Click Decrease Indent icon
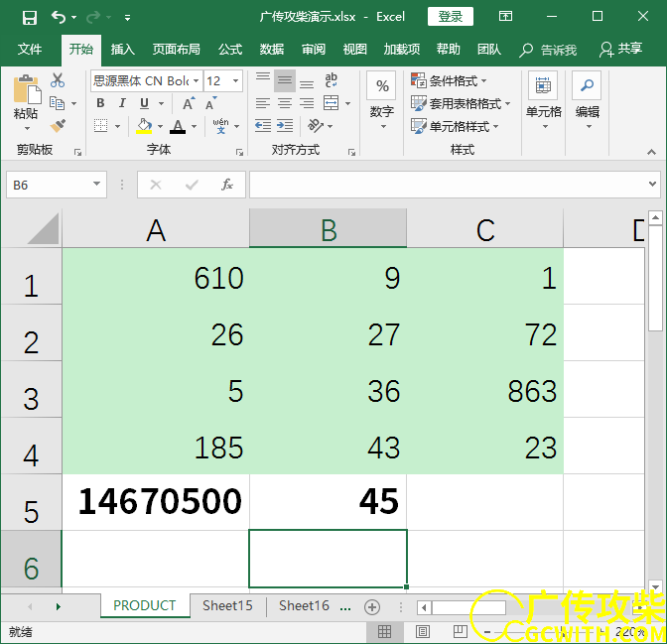The height and width of the screenshot is (644, 667). pos(263,125)
